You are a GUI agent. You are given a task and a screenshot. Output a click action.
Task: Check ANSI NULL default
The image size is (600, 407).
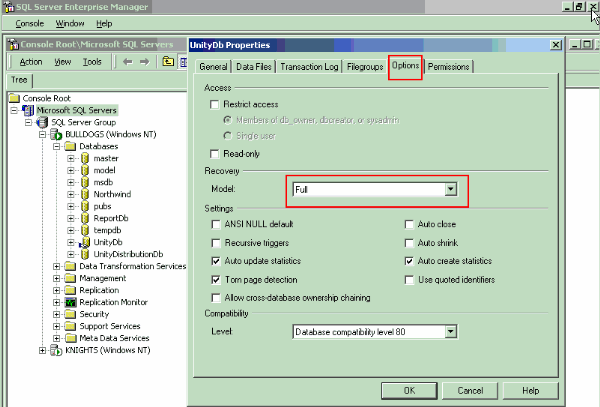tap(216, 224)
